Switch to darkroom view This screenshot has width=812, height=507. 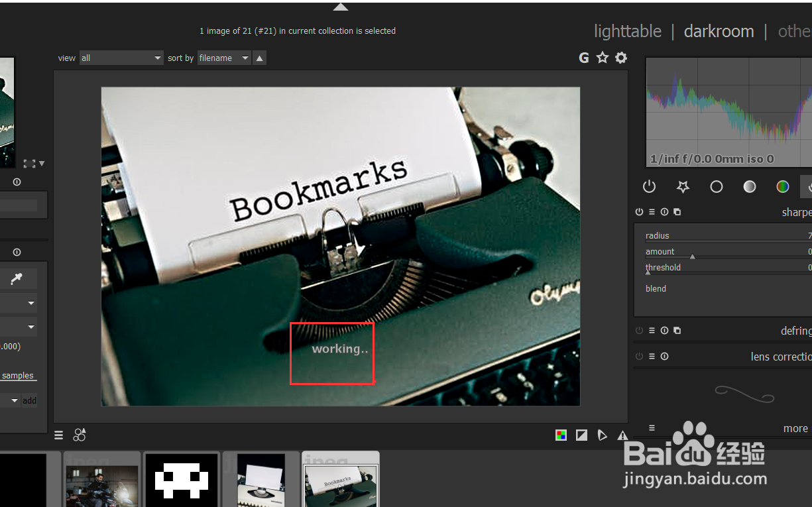[x=719, y=31]
